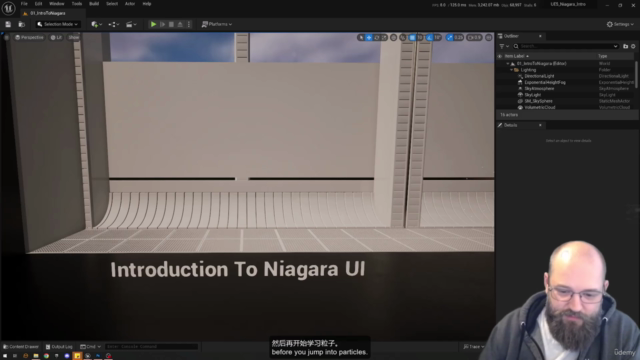Open the Selection Mode dropdown
Screen dimensions: 640x360
[58, 24]
